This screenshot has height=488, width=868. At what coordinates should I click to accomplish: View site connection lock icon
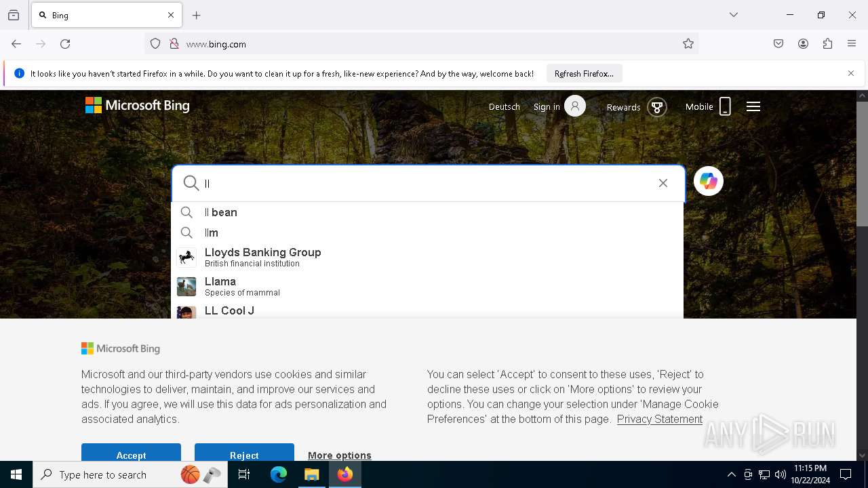174,44
